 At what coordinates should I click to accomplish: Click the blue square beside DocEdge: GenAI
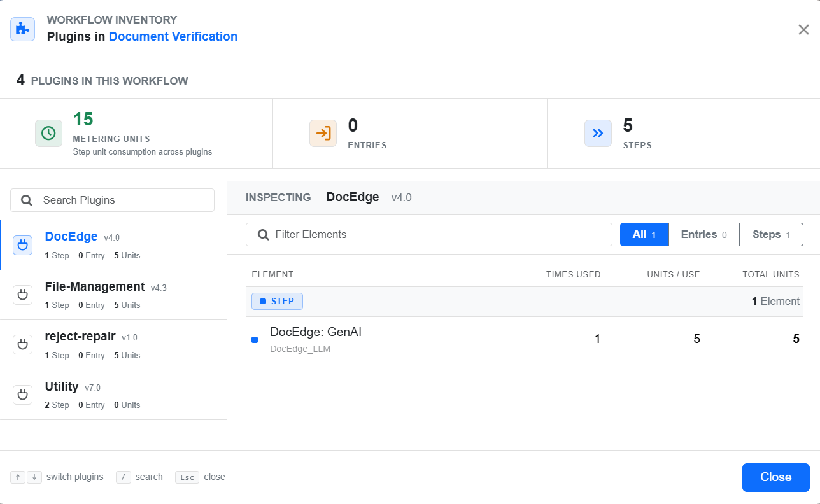[255, 340]
